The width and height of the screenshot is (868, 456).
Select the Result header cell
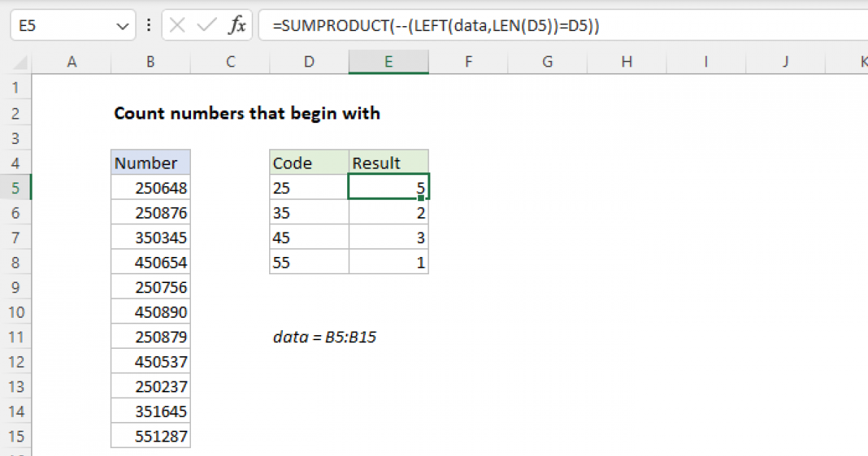388,163
